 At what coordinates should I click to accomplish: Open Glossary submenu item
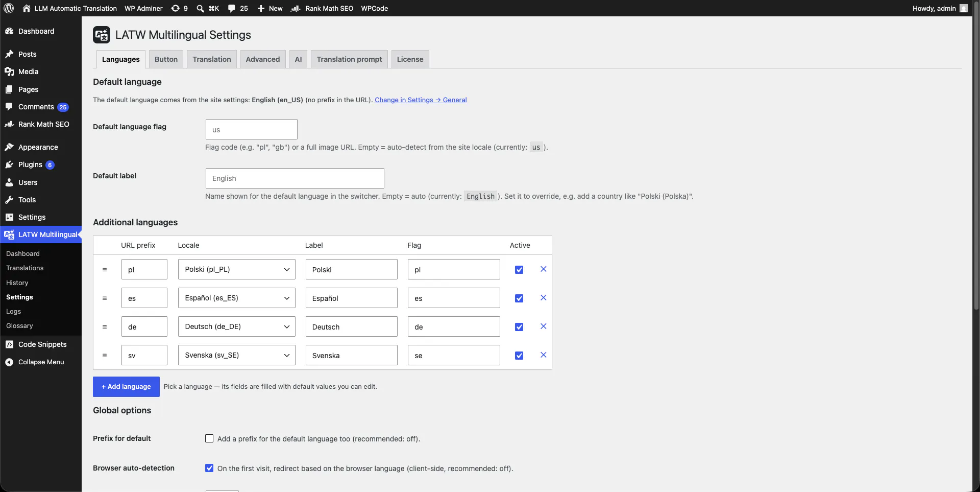pyautogui.click(x=19, y=325)
